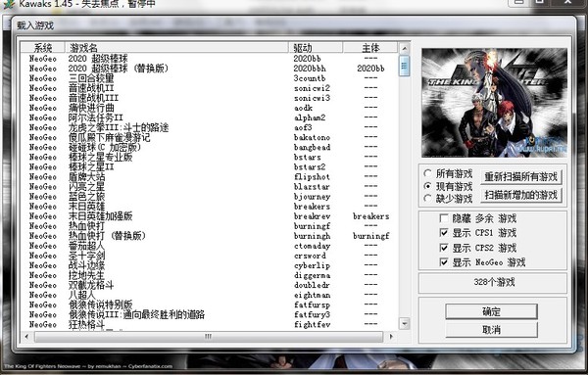Select the 缺少游戏 radio button

(427, 199)
